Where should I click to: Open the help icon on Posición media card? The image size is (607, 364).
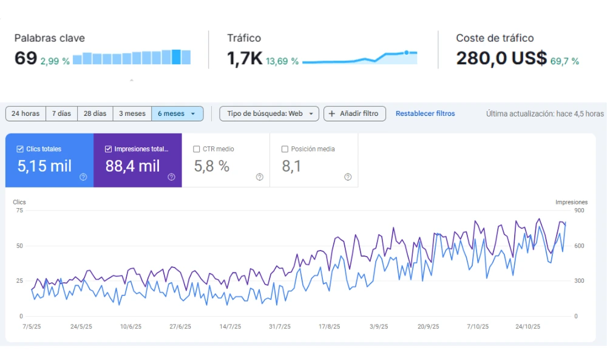coord(348,177)
